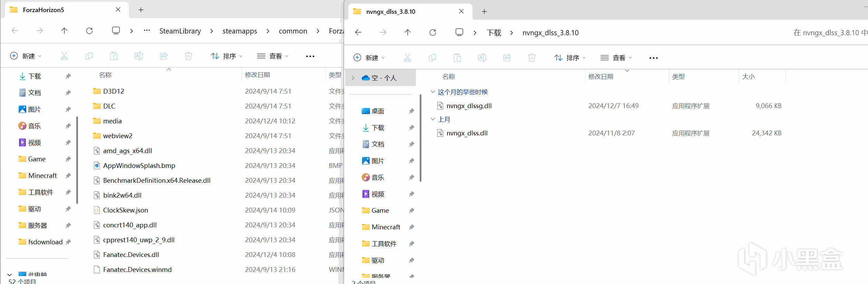Click steamapps in the breadcrumb path
Image resolution: width=868 pixels, height=284 pixels.
click(240, 31)
